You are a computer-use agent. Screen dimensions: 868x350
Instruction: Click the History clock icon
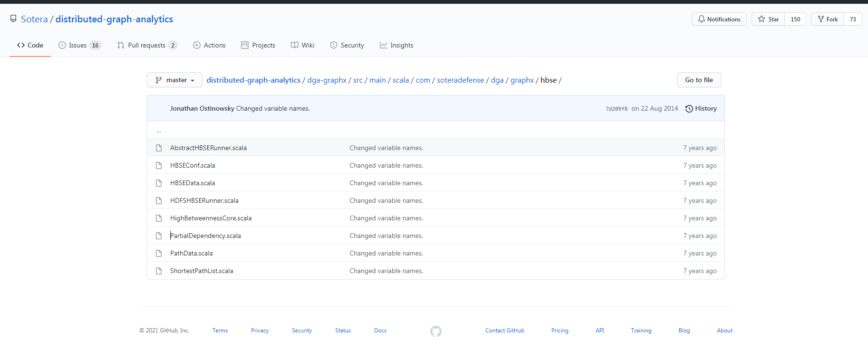(x=689, y=109)
